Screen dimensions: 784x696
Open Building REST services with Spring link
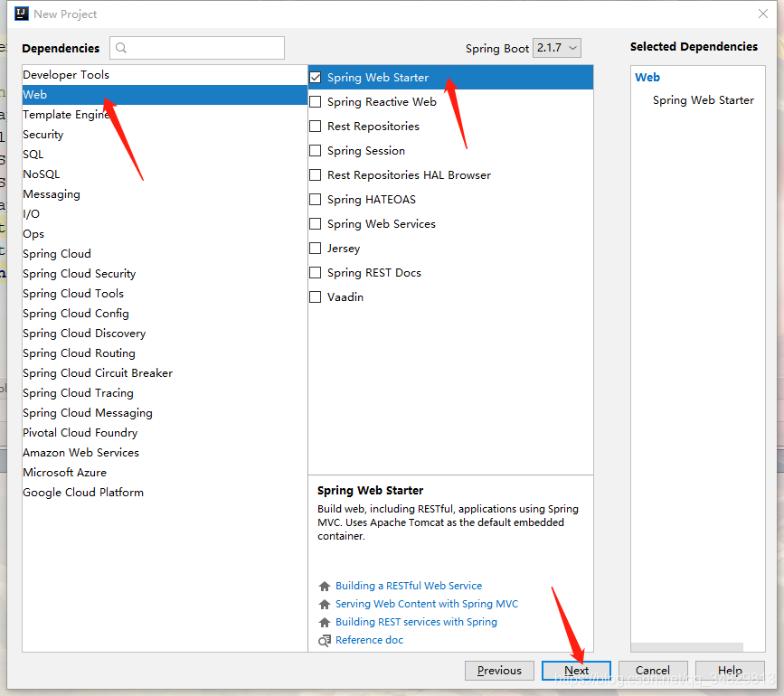pos(416,622)
